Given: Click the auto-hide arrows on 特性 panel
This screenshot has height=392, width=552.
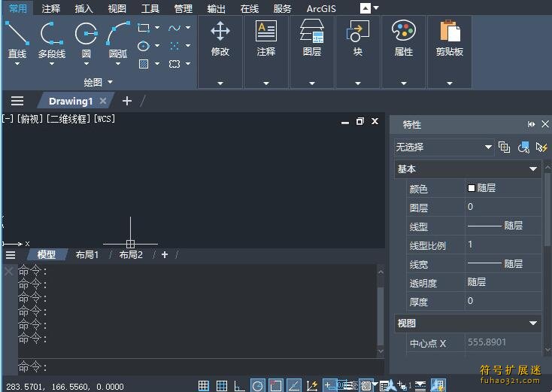Looking at the screenshot, I should pos(532,124).
